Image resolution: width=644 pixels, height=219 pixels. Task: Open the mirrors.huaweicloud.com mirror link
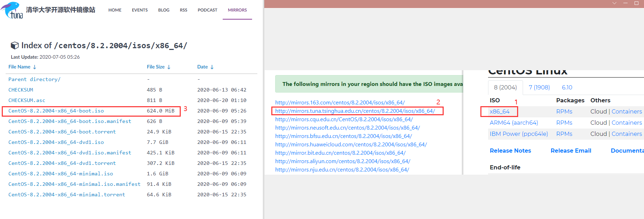point(351,145)
